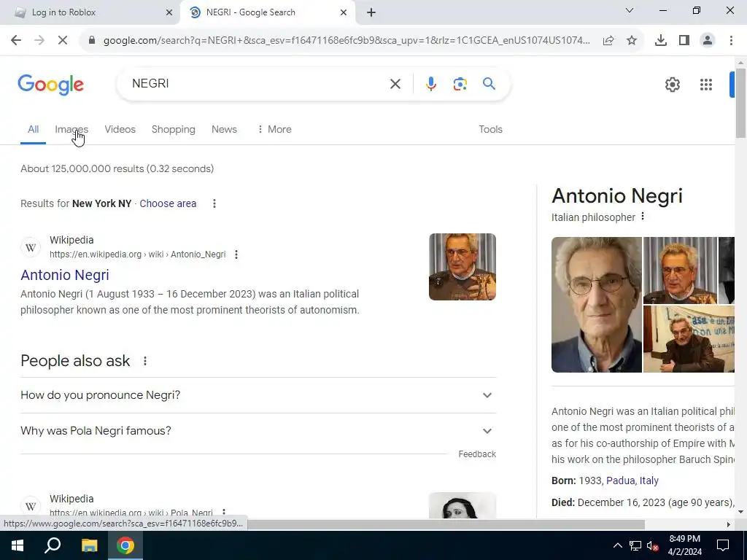Click the share page icon
747x560 pixels.
pos(608,41)
